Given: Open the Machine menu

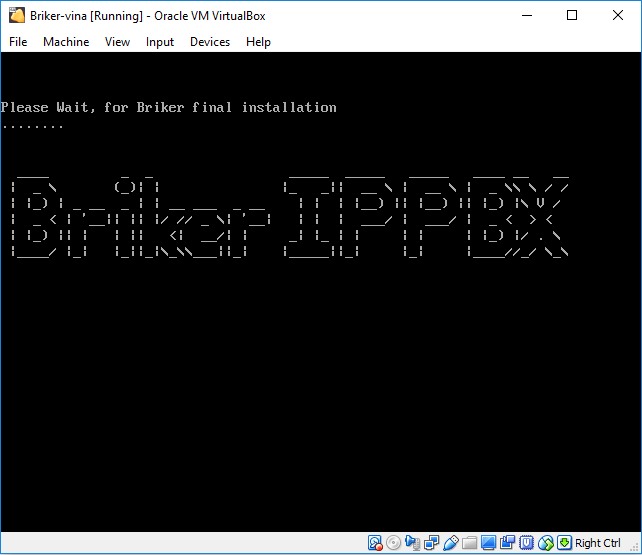Looking at the screenshot, I should 66,42.
